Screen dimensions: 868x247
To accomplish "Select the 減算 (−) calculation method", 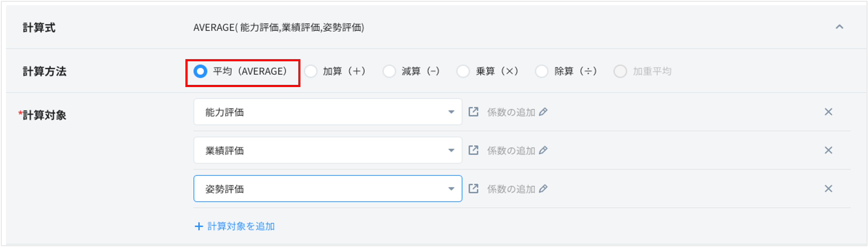I will pyautogui.click(x=389, y=71).
